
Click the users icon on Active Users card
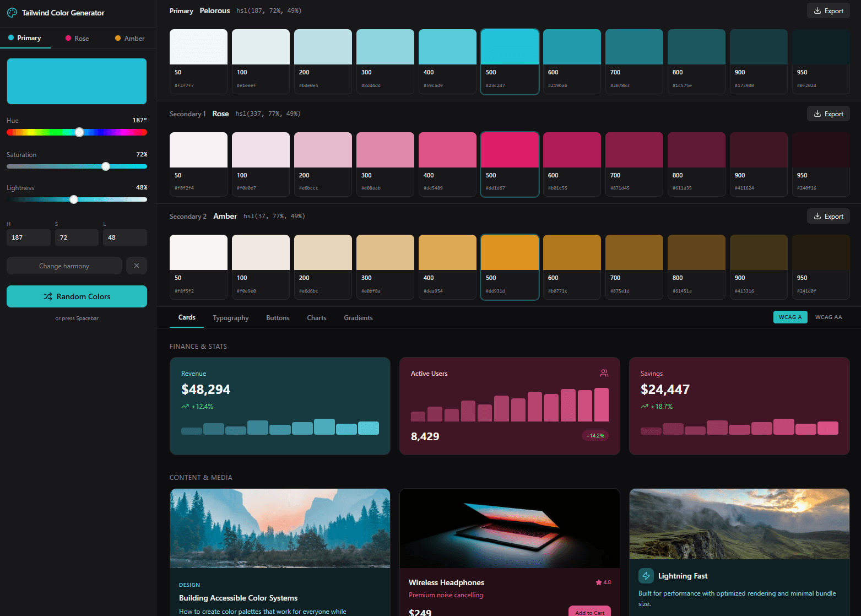[x=604, y=373]
